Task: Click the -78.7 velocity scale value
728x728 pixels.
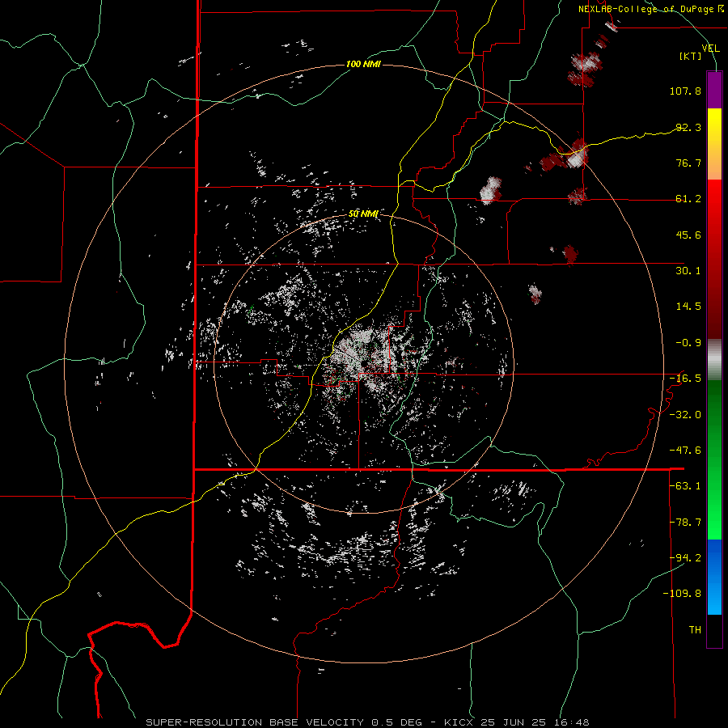Action: tap(685, 523)
